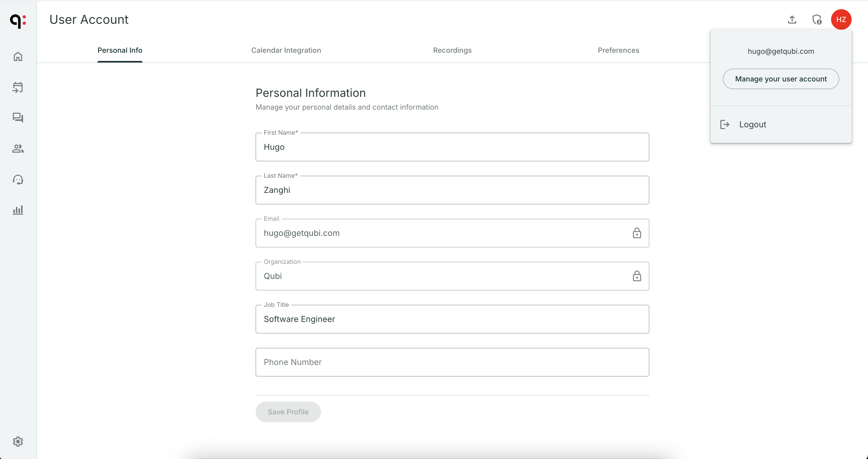
Task: Open the support headset sidebar icon
Action: tap(18, 180)
